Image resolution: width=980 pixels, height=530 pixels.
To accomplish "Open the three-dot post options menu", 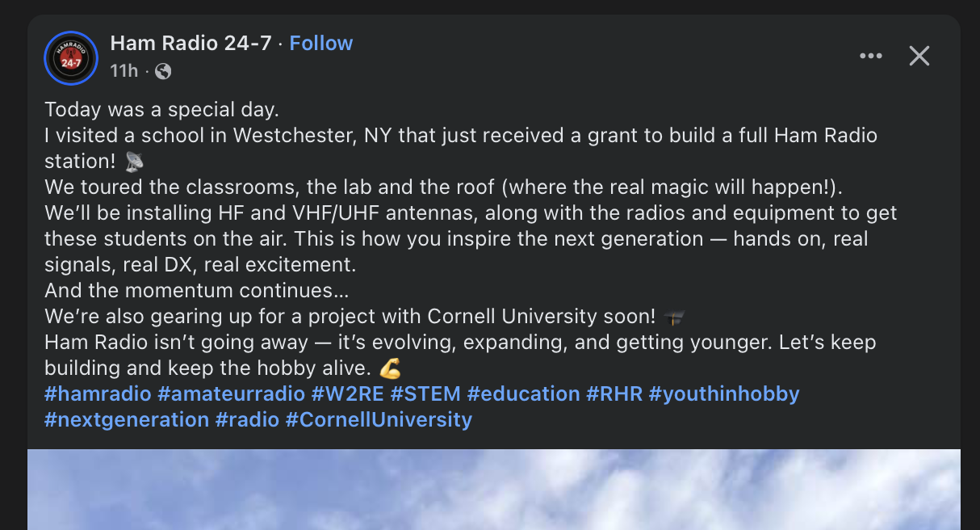I will (x=871, y=55).
